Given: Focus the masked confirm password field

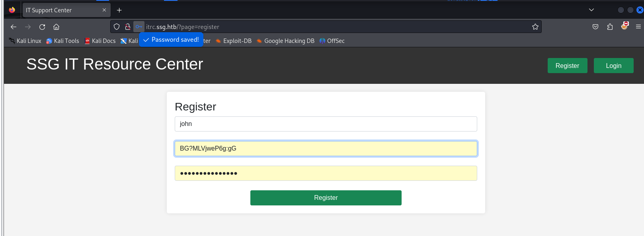Looking at the screenshot, I should pyautogui.click(x=326, y=173).
